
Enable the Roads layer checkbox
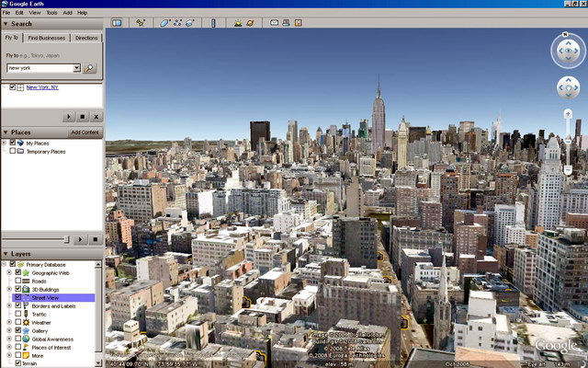tap(17, 281)
